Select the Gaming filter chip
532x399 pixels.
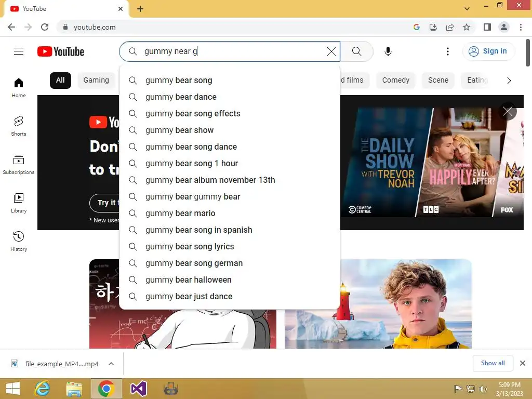96,81
